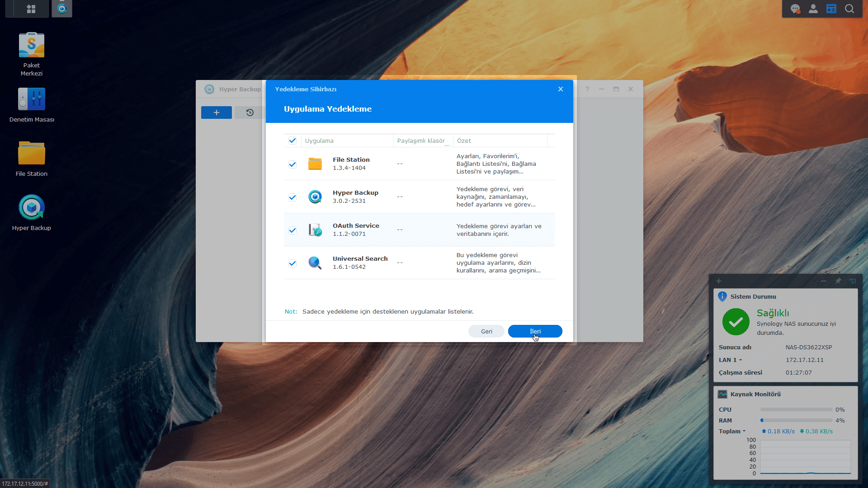This screenshot has height=488, width=868.
Task: Open the main menu grid icon
Action: pyautogui.click(x=31, y=9)
